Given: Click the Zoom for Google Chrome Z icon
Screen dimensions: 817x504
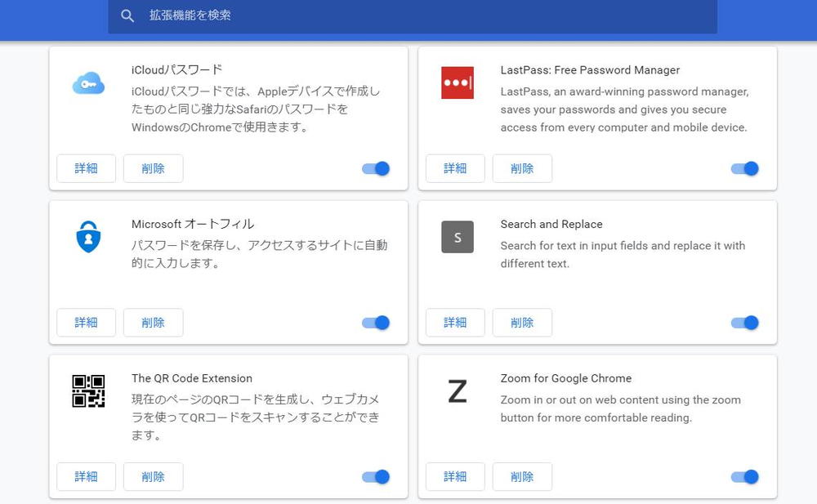Looking at the screenshot, I should pyautogui.click(x=458, y=391).
